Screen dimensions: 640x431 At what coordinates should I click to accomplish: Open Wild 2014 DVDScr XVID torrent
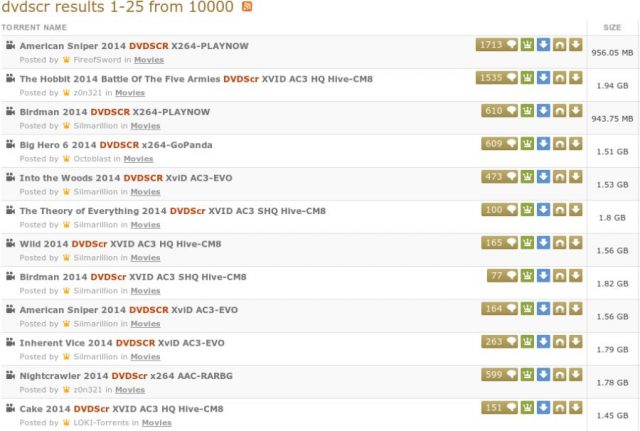coord(120,244)
